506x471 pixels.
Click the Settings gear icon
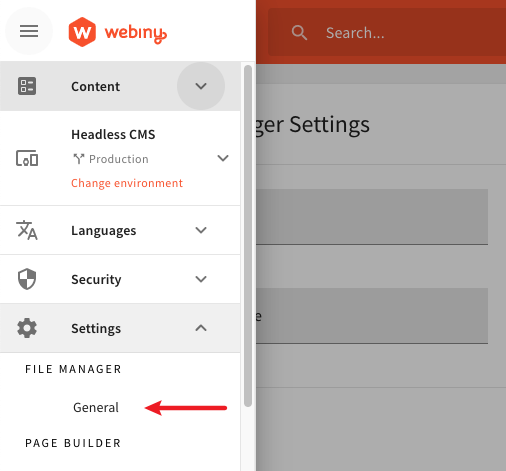coord(27,328)
